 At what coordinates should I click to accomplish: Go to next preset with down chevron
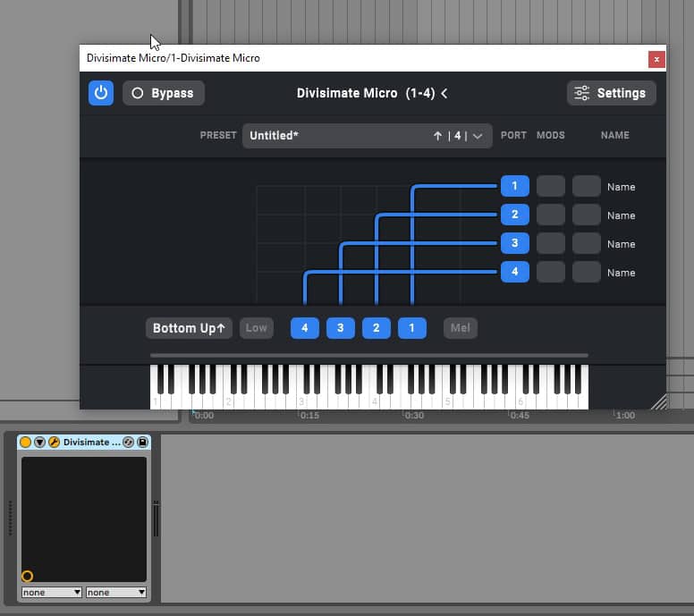coord(478,136)
